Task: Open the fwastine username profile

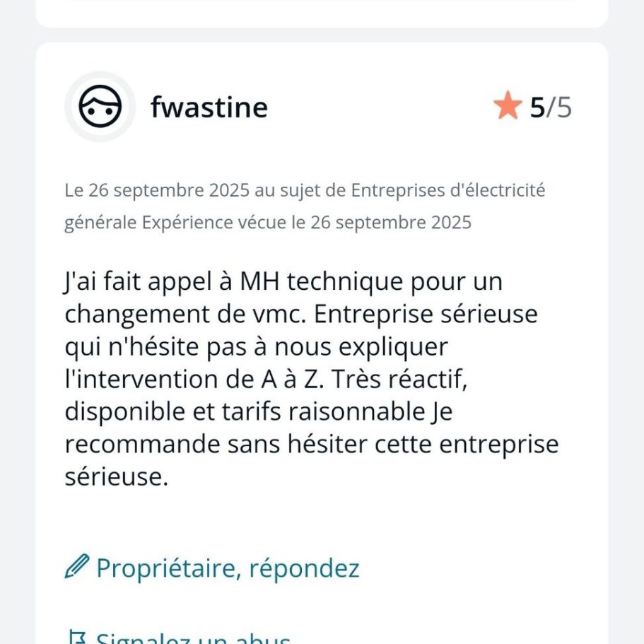Action: pyautogui.click(x=209, y=108)
